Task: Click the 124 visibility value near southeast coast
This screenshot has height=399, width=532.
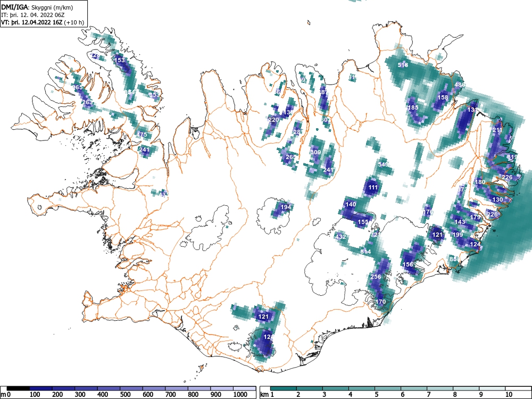Action: [475, 244]
